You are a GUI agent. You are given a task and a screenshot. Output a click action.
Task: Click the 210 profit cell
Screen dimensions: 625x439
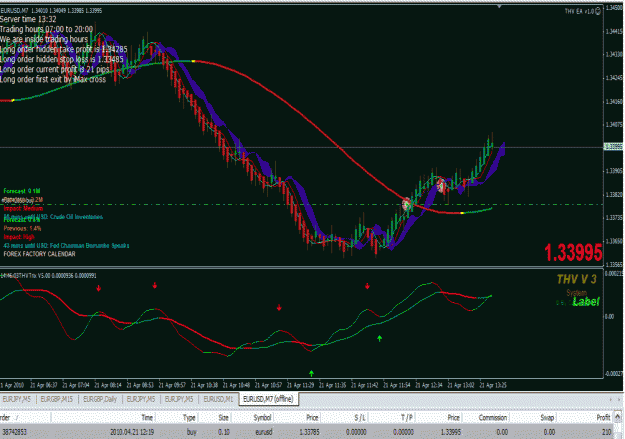point(606,432)
